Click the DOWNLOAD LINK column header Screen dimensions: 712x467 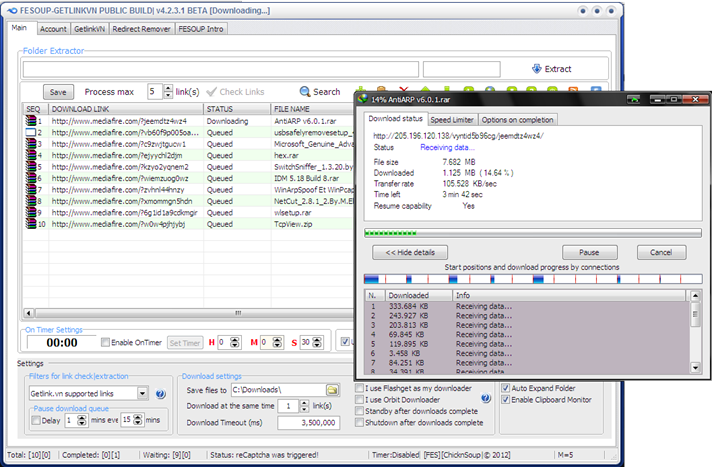(x=126, y=109)
